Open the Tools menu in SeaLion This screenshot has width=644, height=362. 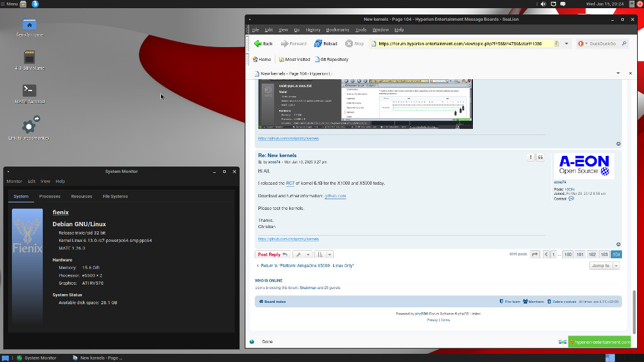click(360, 30)
